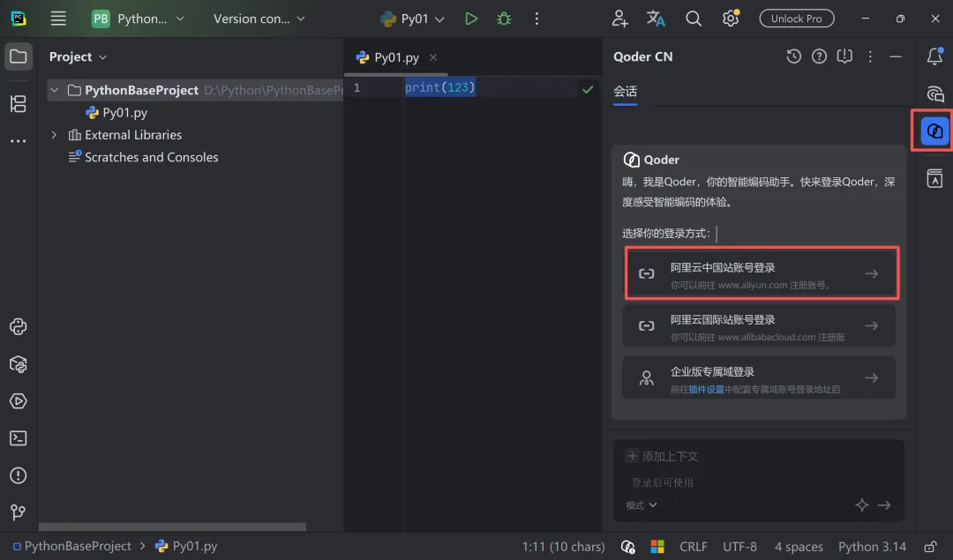Open the Py01 run configuration dropdown
The height and width of the screenshot is (560, 953).
pos(413,19)
